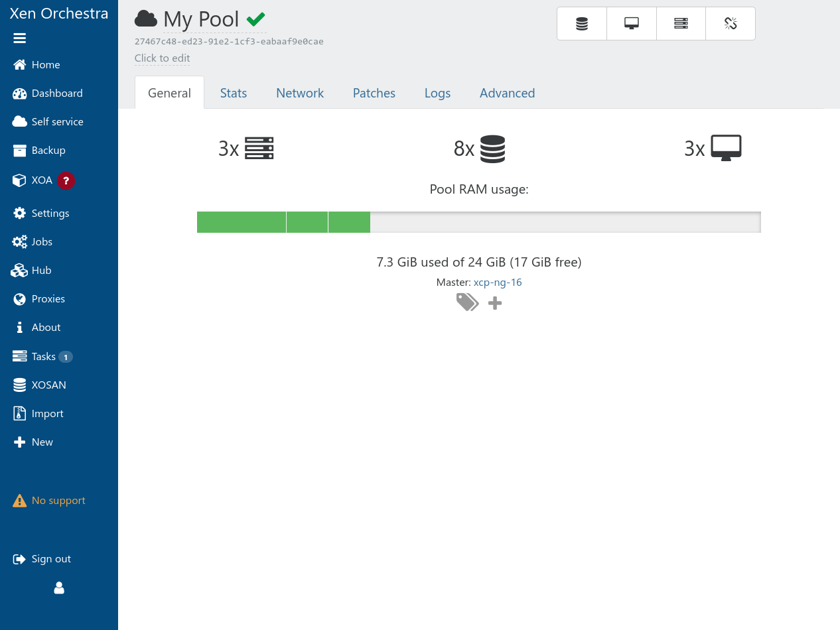Viewport: 840px width, 630px height.
Task: Click the user profile icon in sidebar
Action: click(59, 588)
